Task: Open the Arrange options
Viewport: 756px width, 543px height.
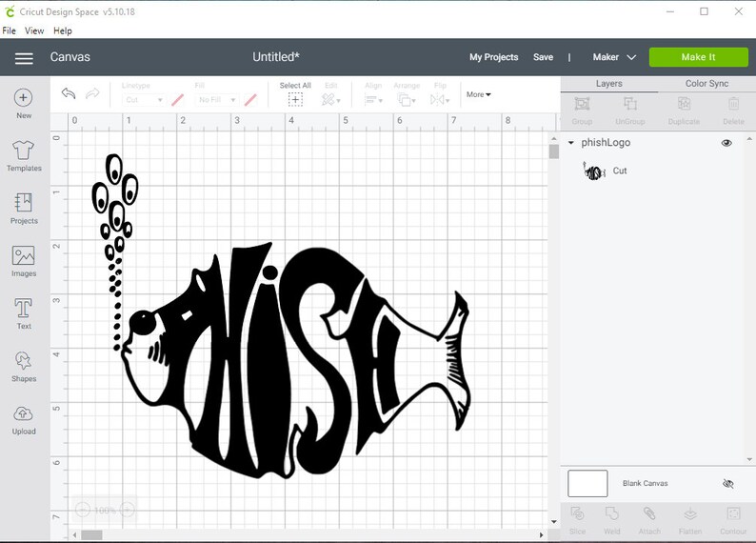Action: coord(407,100)
